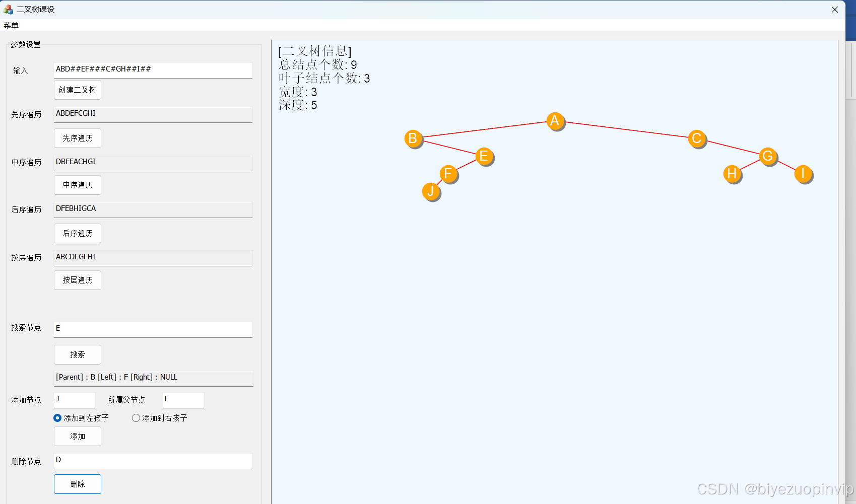Viewport: 856px width, 504px height.
Task: Run the 先序遍历 button
Action: click(x=78, y=138)
